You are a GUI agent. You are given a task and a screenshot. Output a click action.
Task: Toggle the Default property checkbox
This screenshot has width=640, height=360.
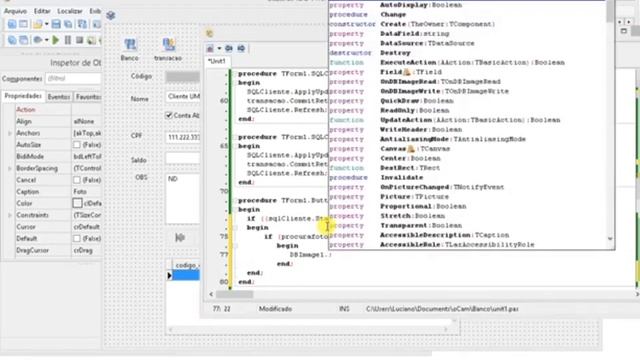(77, 238)
